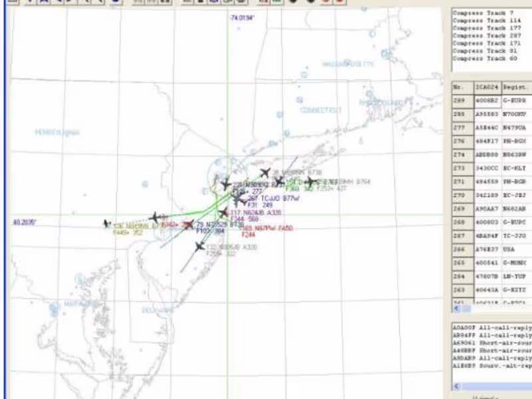Click raw message log horizontal scrollbar left arrow
532x399 pixels.
pyautogui.click(x=457, y=386)
